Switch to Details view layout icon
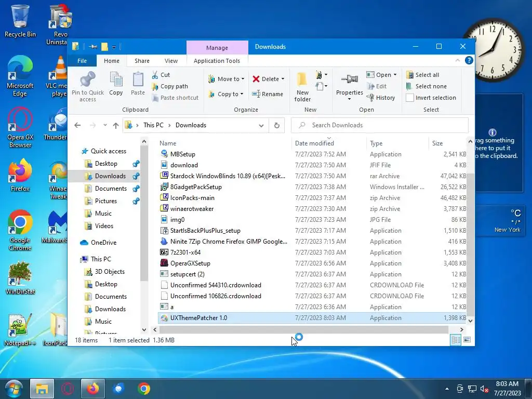 [x=456, y=340]
